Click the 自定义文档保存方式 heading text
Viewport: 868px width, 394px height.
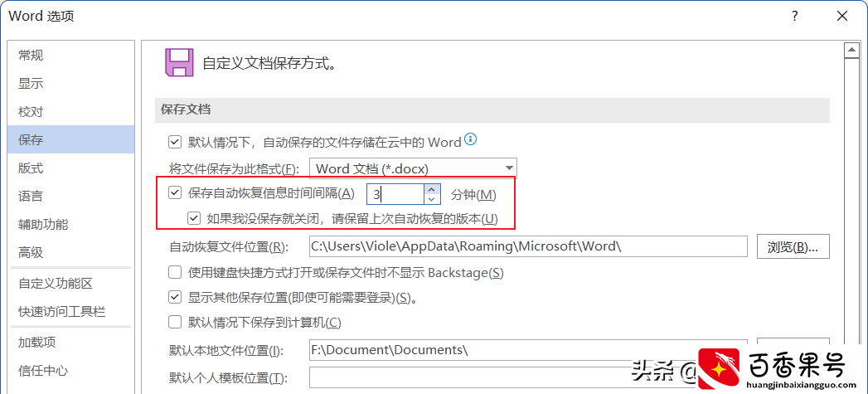tap(269, 63)
